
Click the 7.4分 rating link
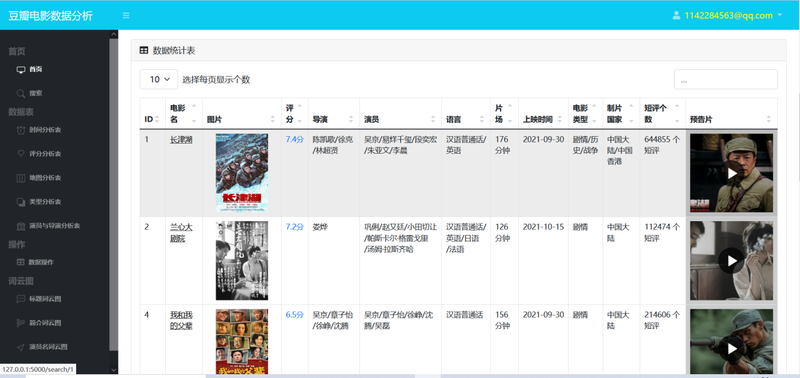[x=294, y=139]
